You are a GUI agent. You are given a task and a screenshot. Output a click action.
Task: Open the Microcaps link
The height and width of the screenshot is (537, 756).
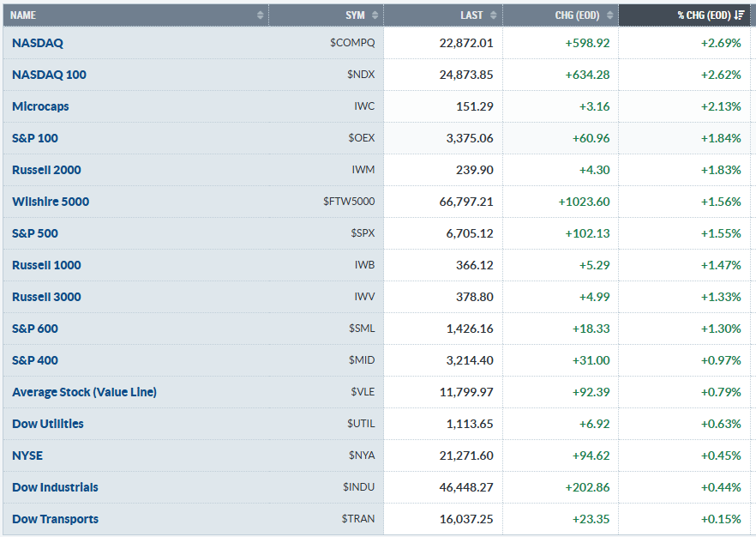[40, 106]
